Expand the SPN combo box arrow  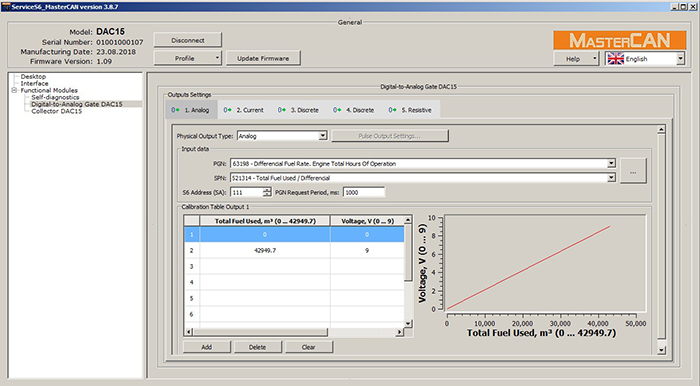(x=611, y=178)
